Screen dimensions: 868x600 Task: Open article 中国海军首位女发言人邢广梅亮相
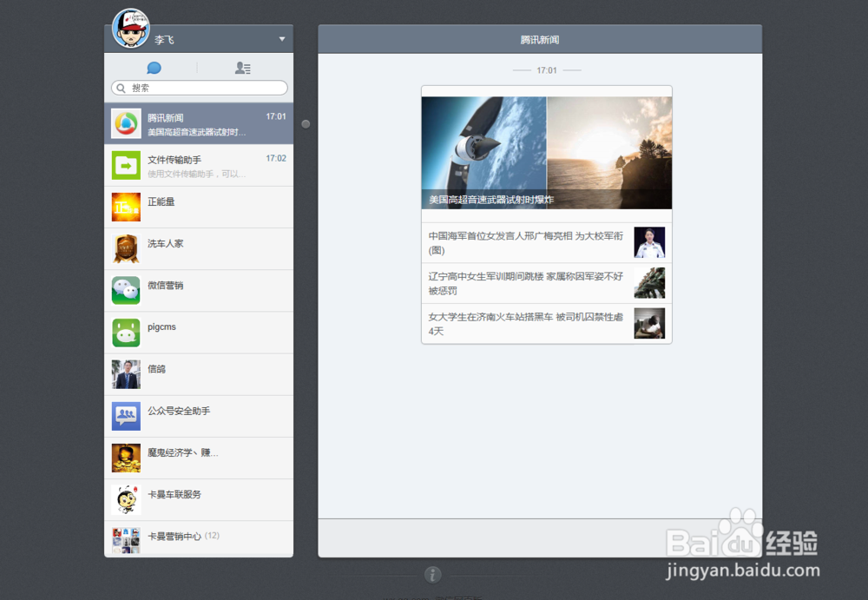(x=529, y=243)
